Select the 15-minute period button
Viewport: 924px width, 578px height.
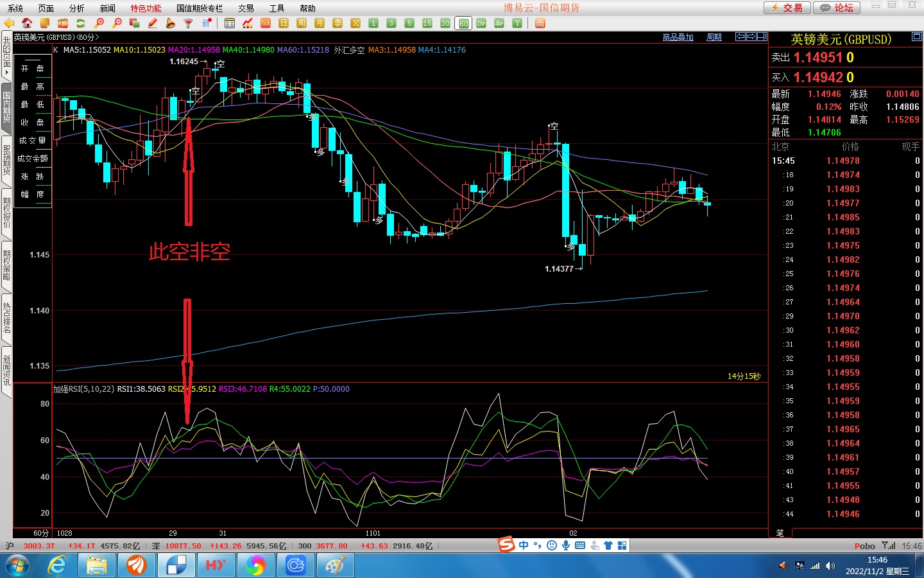pos(427,23)
